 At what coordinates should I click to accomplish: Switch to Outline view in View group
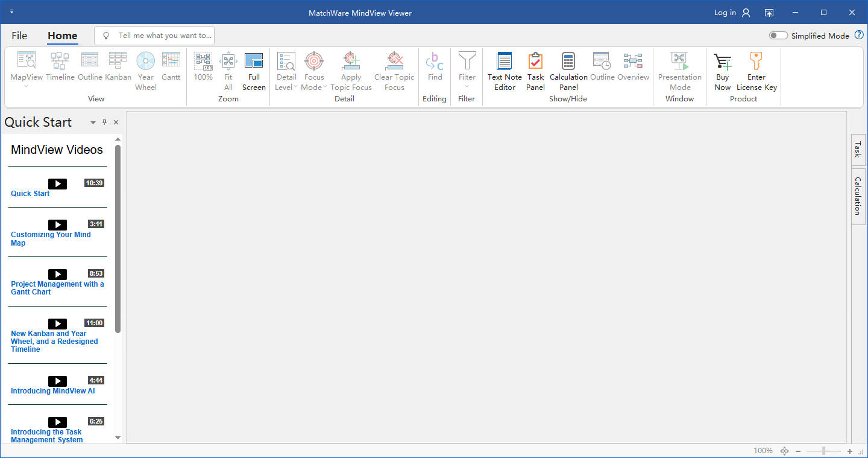[90, 66]
